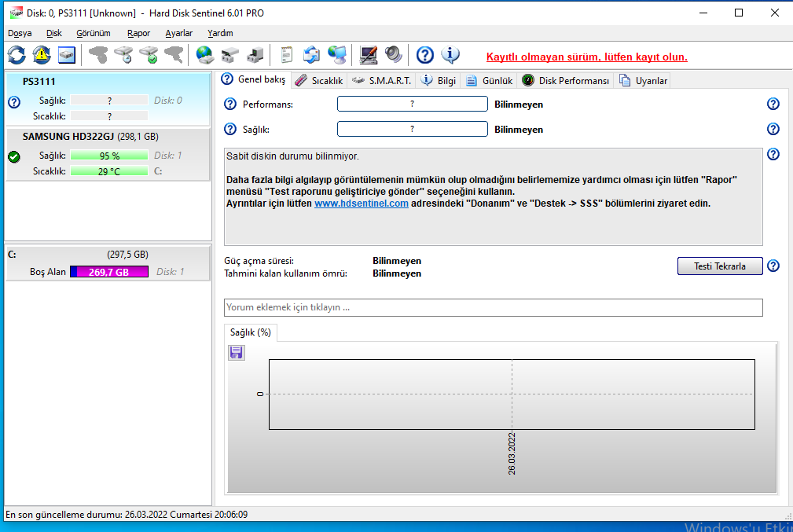793x532 pixels.
Task: Select the Sağlık (%) graph tab
Action: (251, 332)
